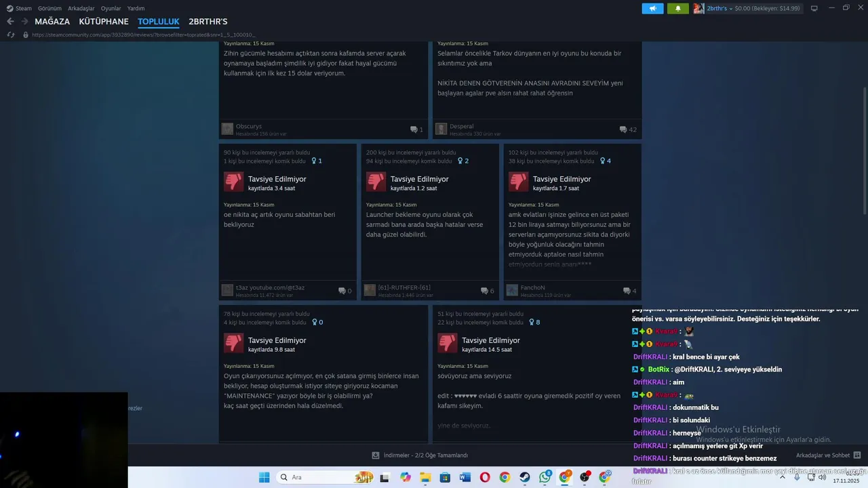Click award icon with count 2
Viewport: 868px width, 488px height.
tap(460, 161)
